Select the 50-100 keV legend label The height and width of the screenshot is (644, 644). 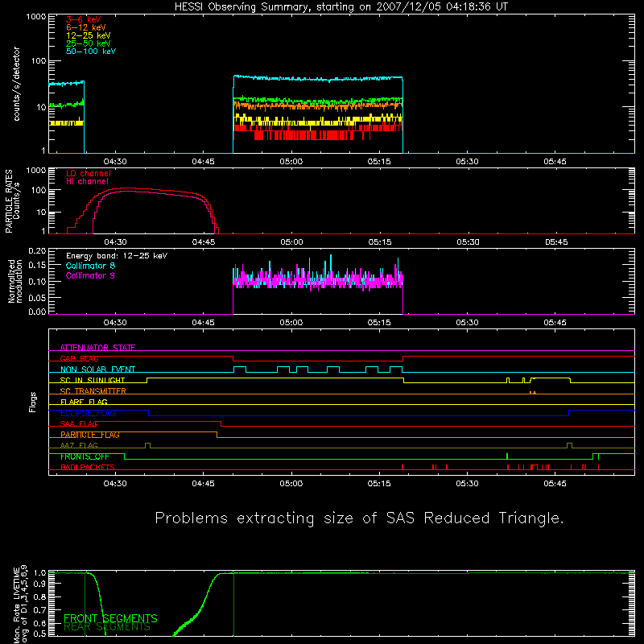pos(91,52)
